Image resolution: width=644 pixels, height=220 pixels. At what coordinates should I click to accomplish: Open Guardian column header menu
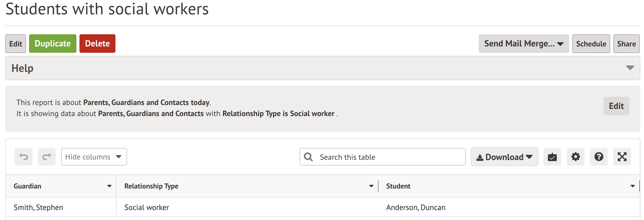pyautogui.click(x=109, y=186)
